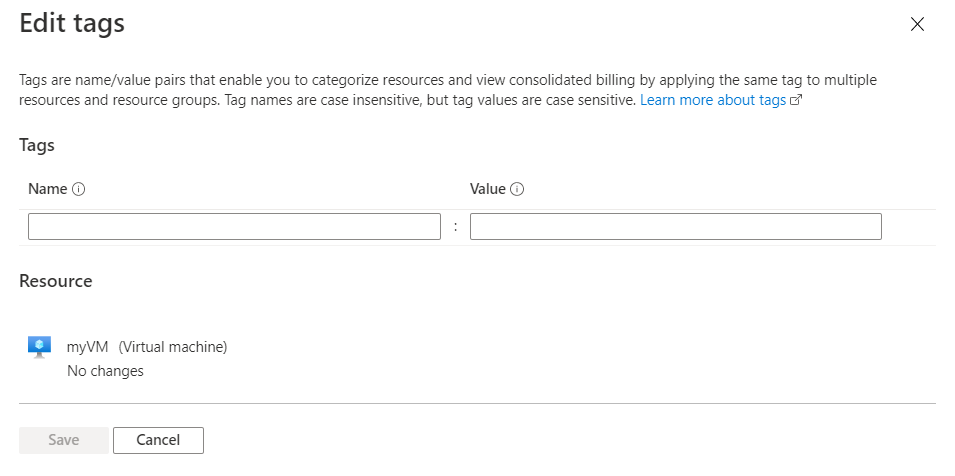
Task: Click the external link icon after Learn more
Action: (797, 101)
